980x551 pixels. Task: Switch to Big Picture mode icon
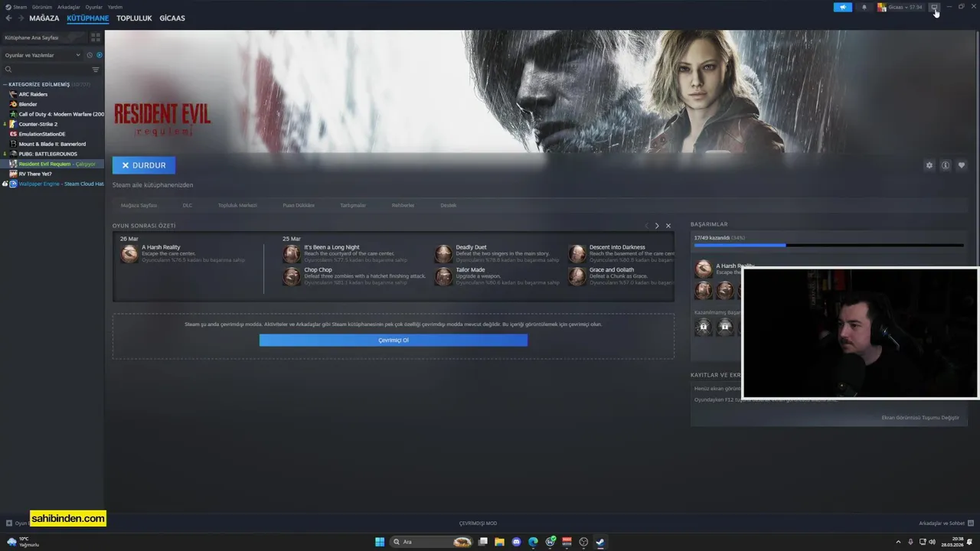click(x=934, y=7)
